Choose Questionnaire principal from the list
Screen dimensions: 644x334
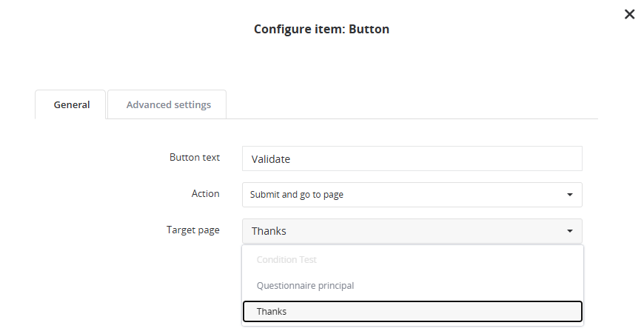[305, 286]
